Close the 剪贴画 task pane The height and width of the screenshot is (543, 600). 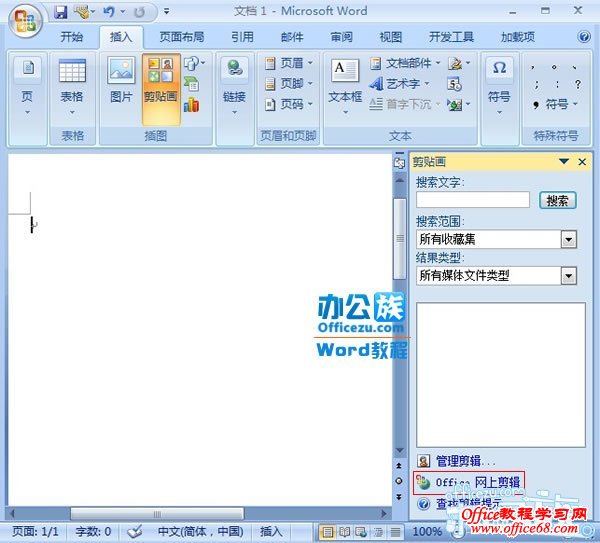[x=582, y=162]
